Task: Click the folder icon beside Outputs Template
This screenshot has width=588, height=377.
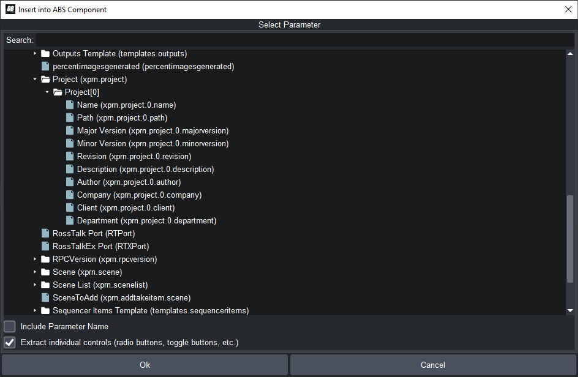Action: tap(45, 53)
